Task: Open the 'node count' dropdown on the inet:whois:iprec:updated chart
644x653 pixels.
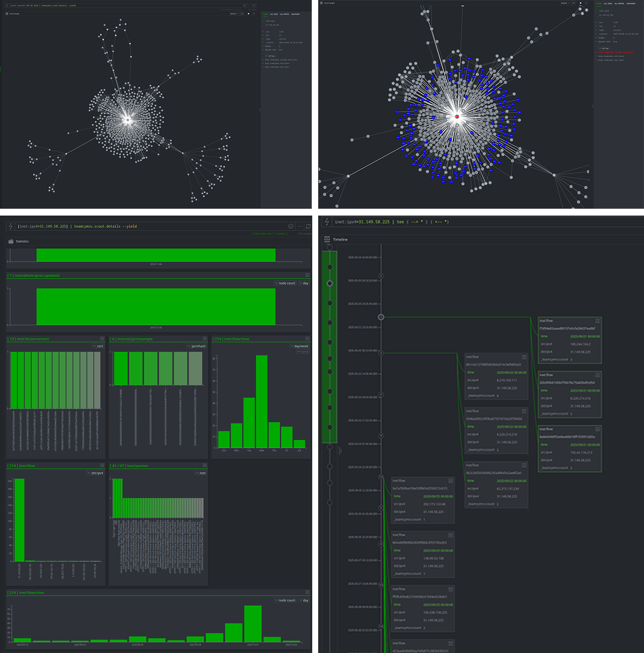Action: 285,283
